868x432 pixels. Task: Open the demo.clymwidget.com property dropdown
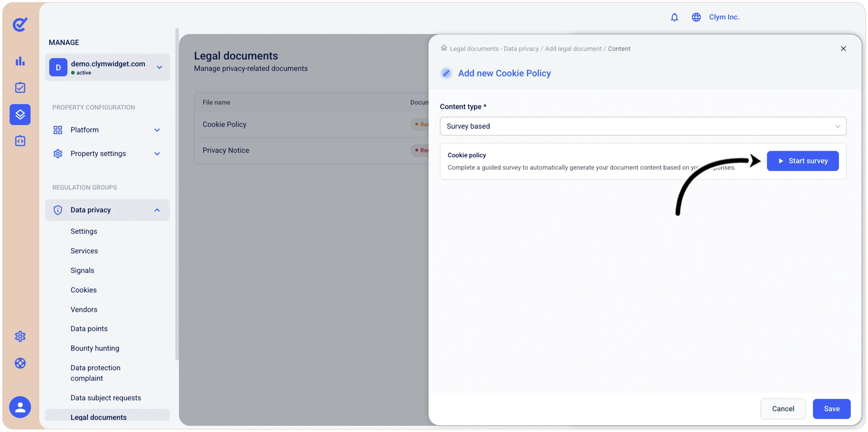[107, 67]
